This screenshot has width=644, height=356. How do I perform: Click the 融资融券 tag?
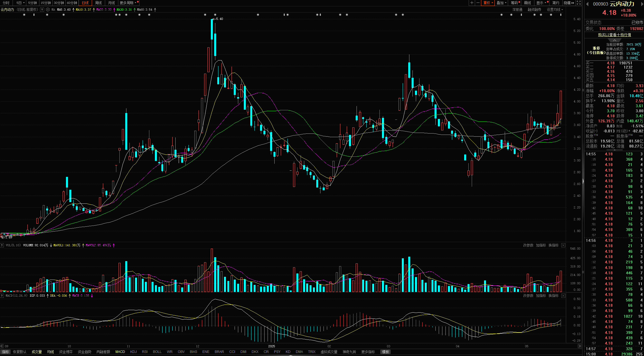click(x=534, y=10)
